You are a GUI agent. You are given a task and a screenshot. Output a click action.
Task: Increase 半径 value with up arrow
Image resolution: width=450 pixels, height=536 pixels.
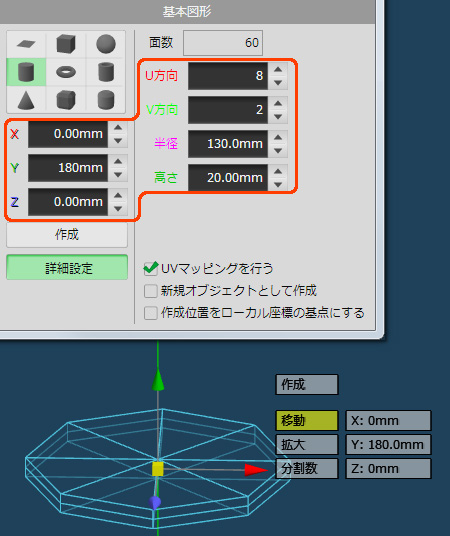(x=278, y=137)
